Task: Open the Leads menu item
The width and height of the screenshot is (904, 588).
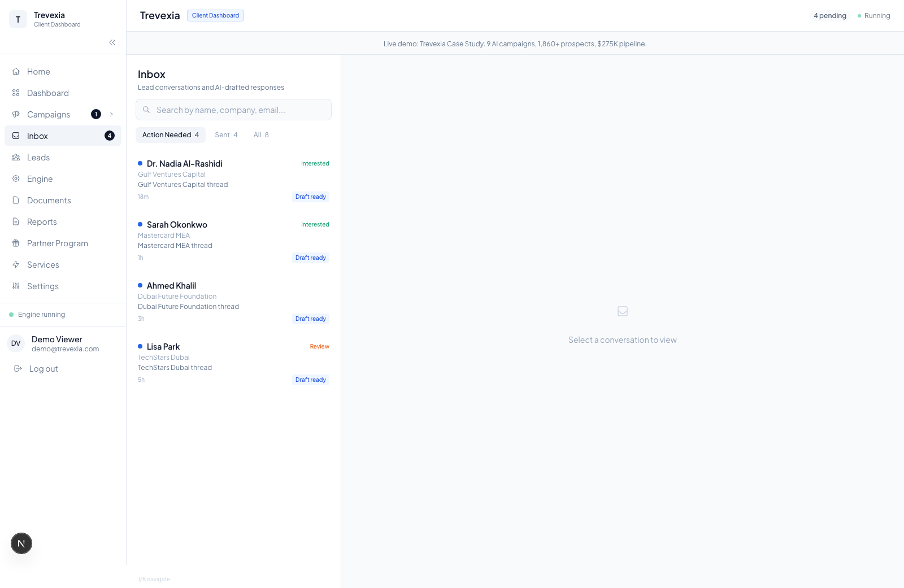Action: click(x=63, y=158)
